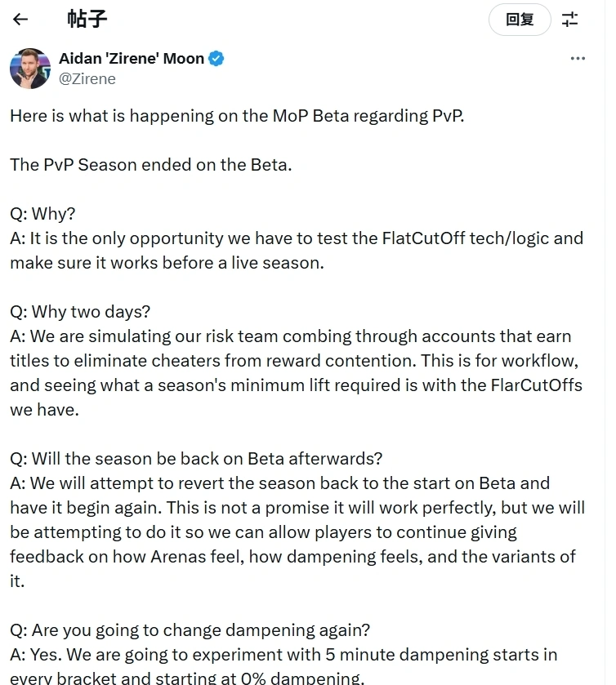Open the three-dot more options menu
The image size is (616, 685).
pos(578,59)
